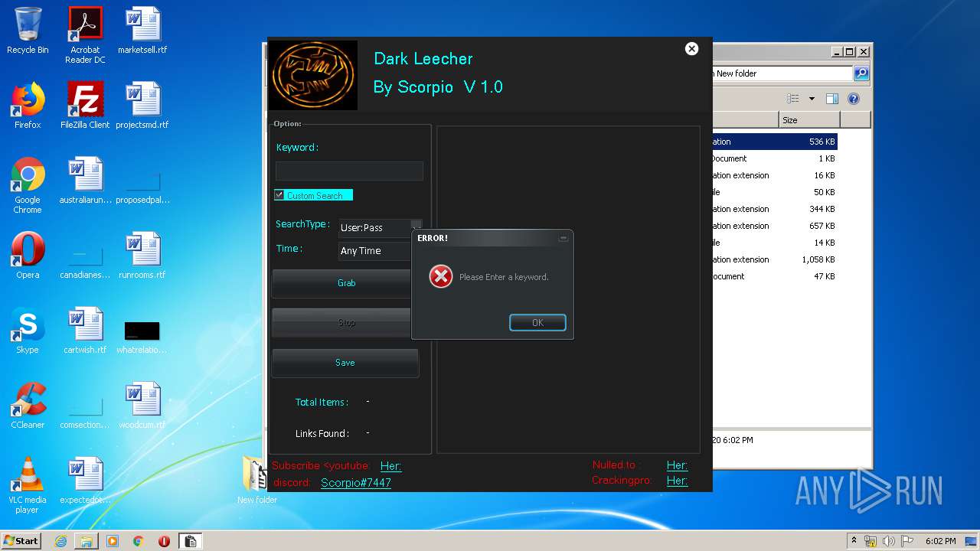Select the projectsmd.rtf desktop file
Image resolution: width=980 pixels, height=551 pixels.
point(142,106)
